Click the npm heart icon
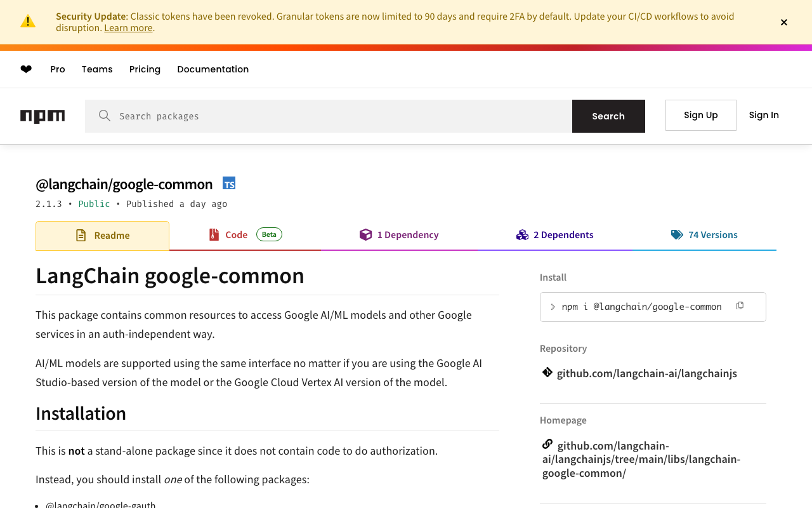Image resolution: width=812 pixels, height=508 pixels. click(26, 69)
